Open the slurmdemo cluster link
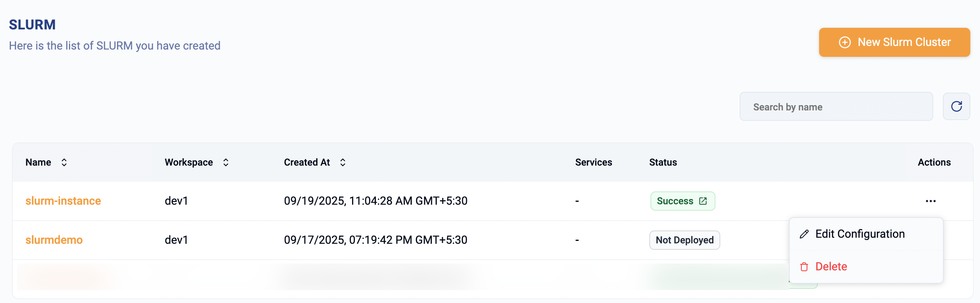980x303 pixels. pyautogui.click(x=54, y=240)
